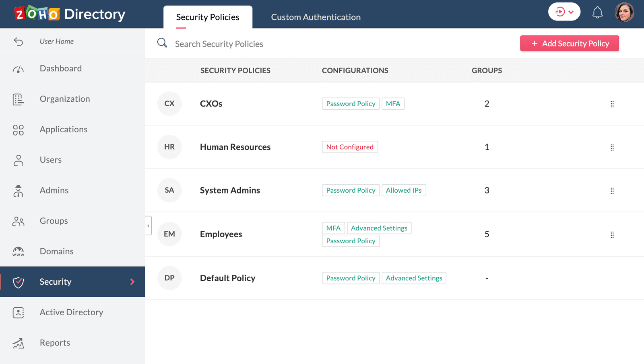Open the Domains www icon

pyautogui.click(x=18, y=252)
